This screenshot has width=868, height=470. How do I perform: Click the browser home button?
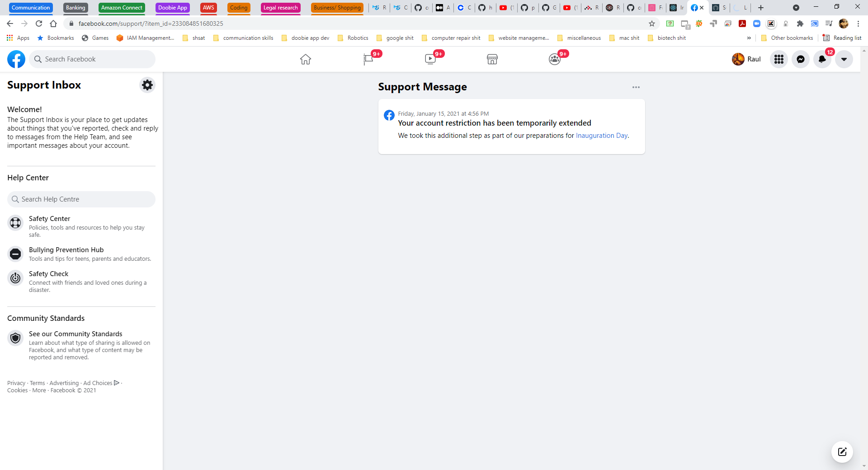point(53,23)
